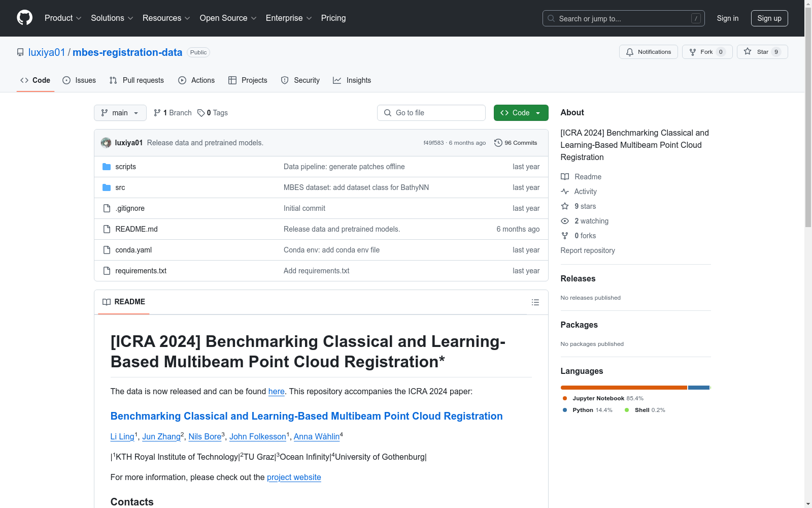The height and width of the screenshot is (508, 812).
Task: Click the Go to file search field
Action: coord(431,113)
